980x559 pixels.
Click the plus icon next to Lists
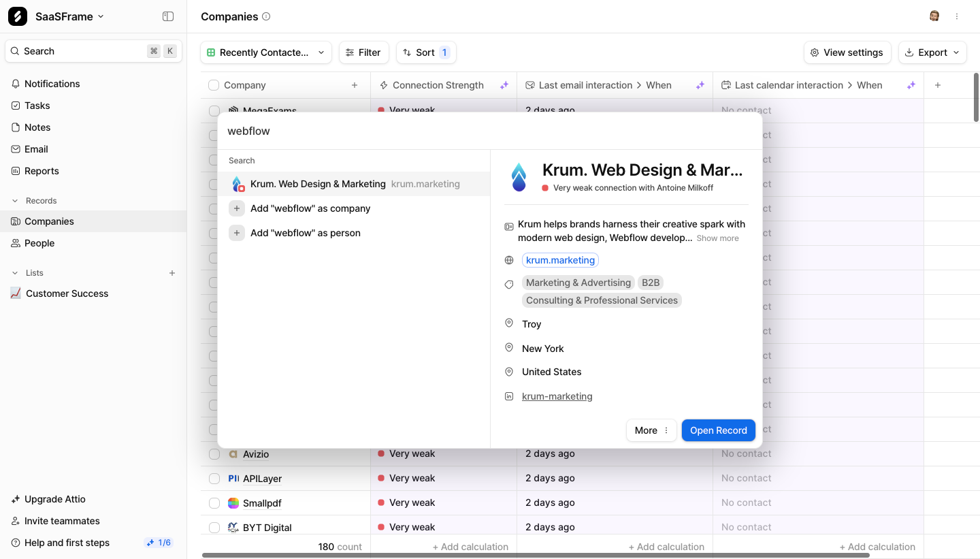(x=172, y=273)
